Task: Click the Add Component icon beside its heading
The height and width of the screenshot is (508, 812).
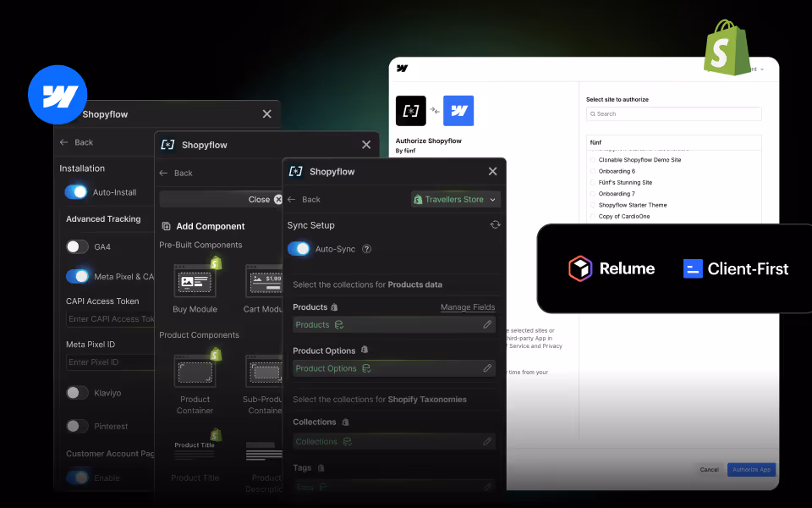Action: pos(167,226)
